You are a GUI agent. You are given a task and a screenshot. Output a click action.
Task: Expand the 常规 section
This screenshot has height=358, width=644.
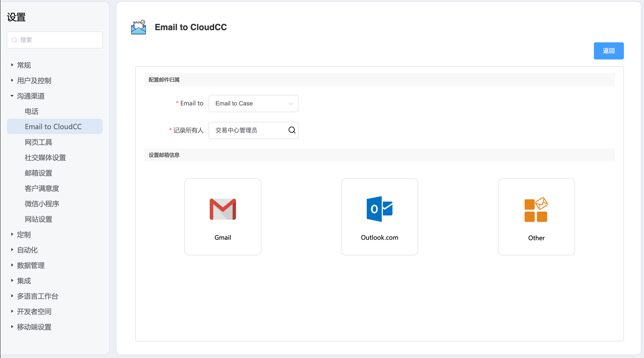24,65
